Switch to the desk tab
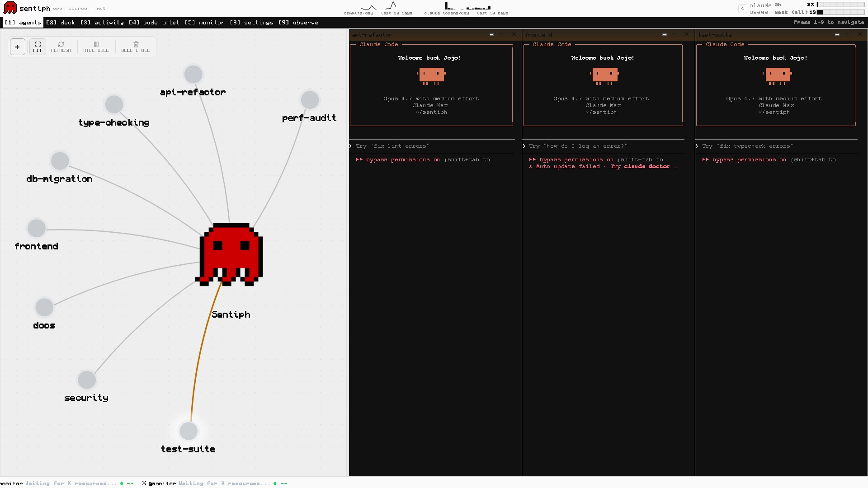The height and width of the screenshot is (488, 868). [x=61, y=23]
